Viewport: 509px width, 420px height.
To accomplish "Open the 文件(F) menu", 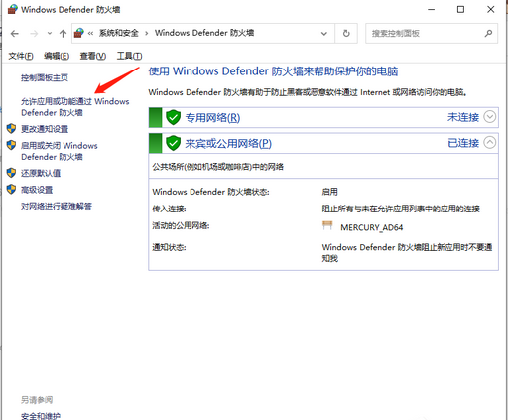I will (21, 56).
